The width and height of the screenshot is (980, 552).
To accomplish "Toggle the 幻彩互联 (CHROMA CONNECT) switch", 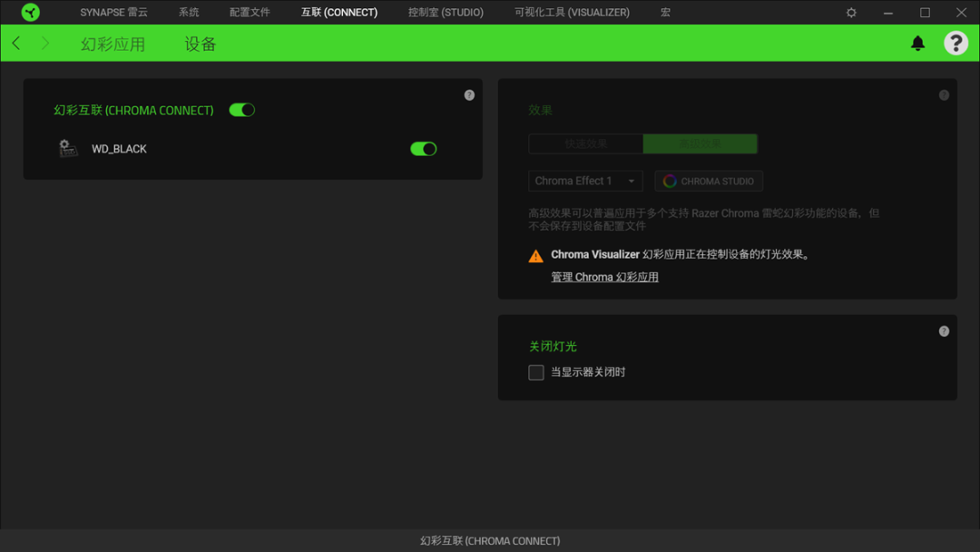I will coord(242,110).
